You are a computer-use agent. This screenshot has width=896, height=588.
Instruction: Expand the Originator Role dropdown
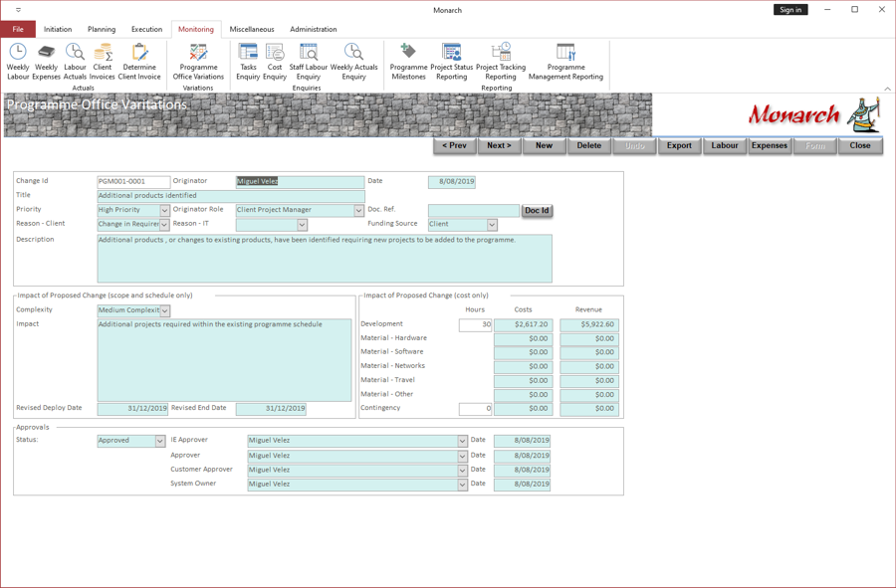pos(358,211)
